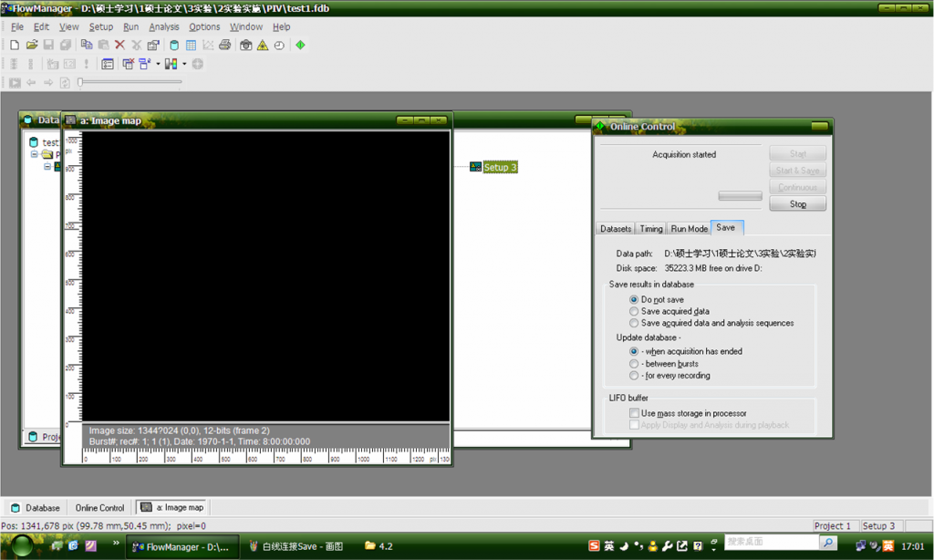The image size is (934, 560).
Task: Click the Paste clipboard icon
Action: click(x=103, y=45)
